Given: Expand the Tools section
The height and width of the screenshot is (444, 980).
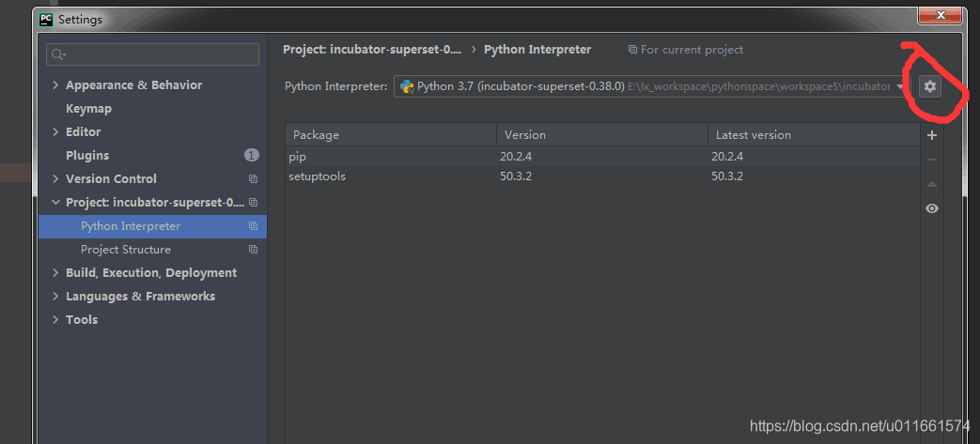Looking at the screenshot, I should pyautogui.click(x=55, y=320).
